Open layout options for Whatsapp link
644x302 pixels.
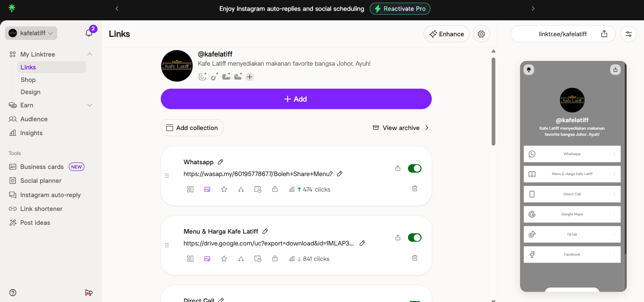click(190, 189)
